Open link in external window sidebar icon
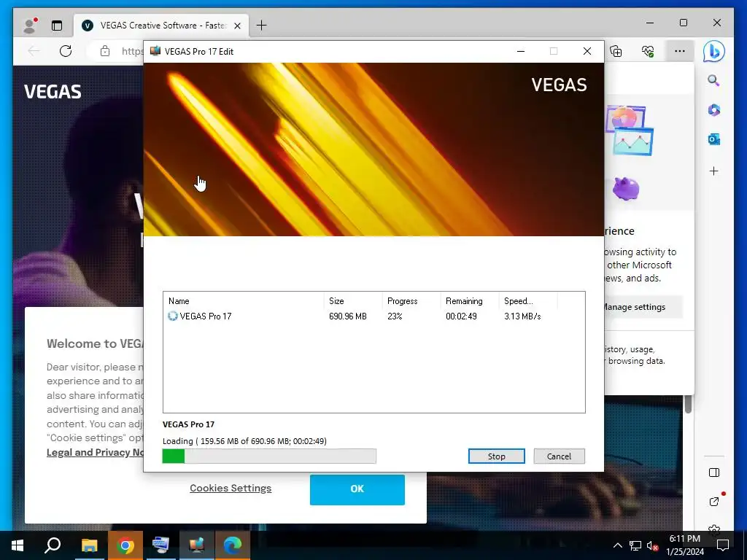 (x=713, y=502)
